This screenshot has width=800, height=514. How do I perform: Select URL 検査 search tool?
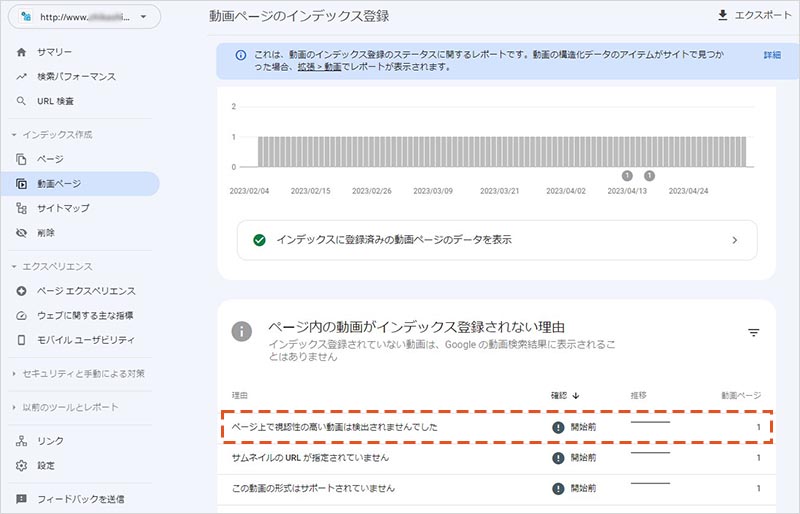pyautogui.click(x=56, y=101)
